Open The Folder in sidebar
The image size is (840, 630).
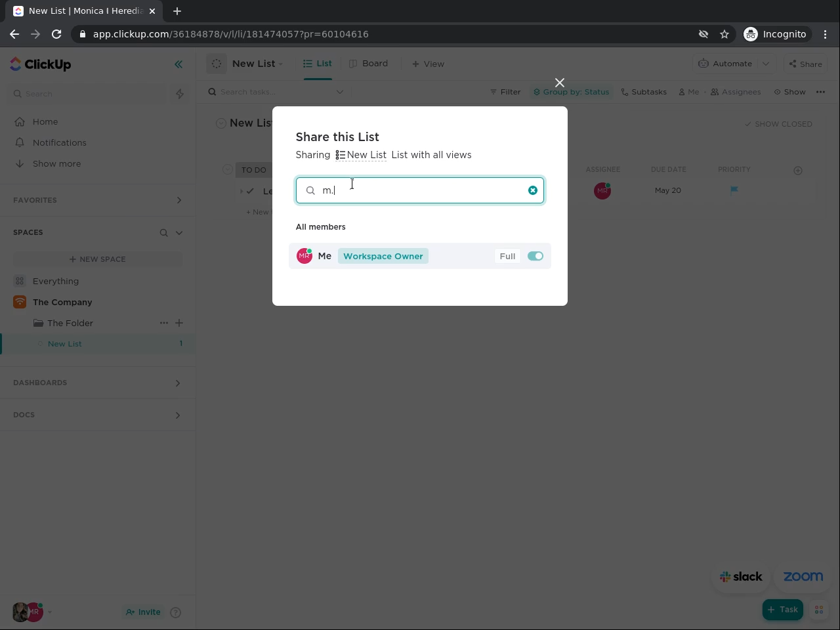pyautogui.click(x=70, y=323)
